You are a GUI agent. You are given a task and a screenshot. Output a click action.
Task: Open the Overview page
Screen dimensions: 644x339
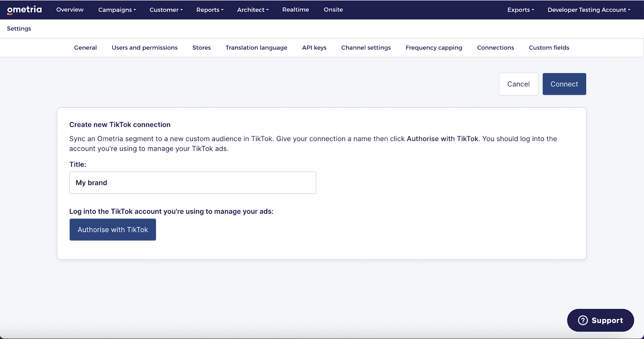pyautogui.click(x=70, y=10)
